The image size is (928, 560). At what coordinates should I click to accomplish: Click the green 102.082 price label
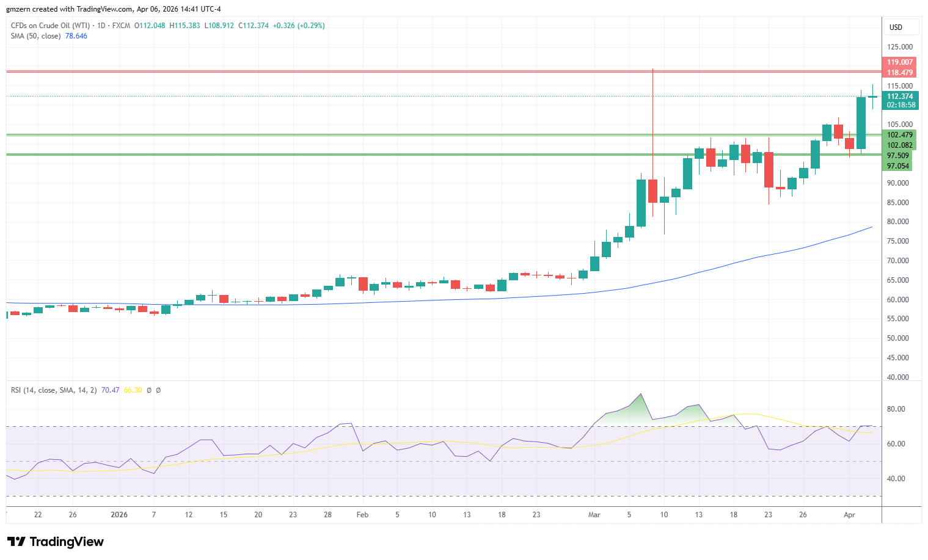[x=900, y=145]
